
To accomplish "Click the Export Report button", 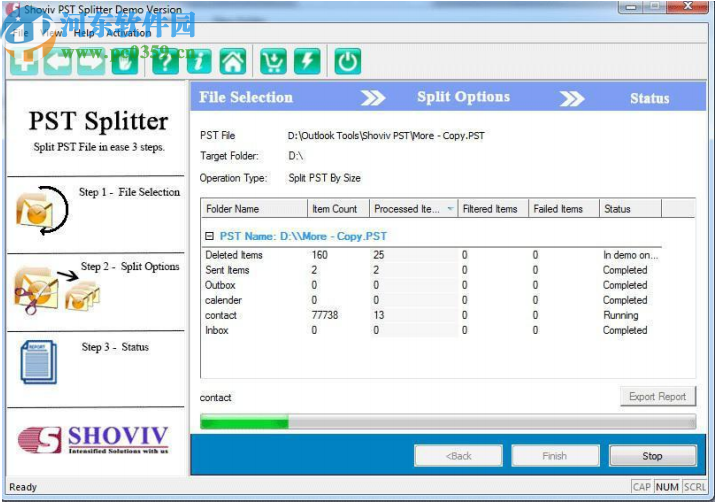I will [658, 396].
